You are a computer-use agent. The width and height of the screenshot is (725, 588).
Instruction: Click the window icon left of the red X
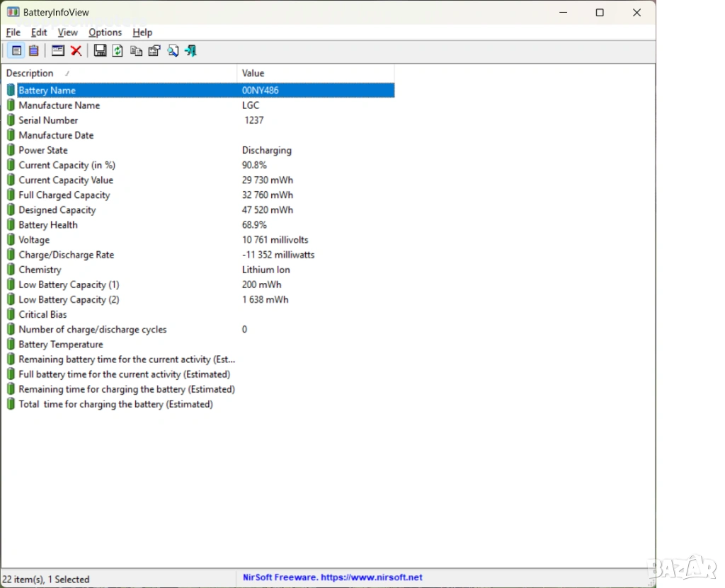tap(58, 50)
